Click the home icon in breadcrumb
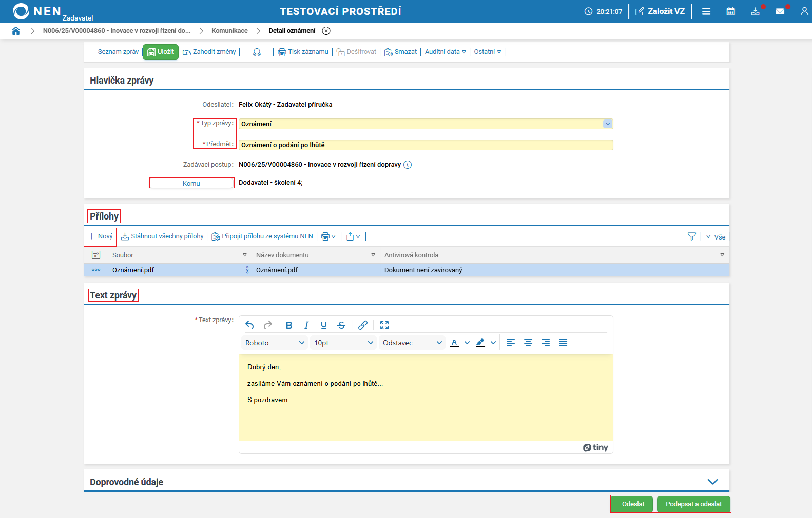The image size is (812, 518). click(16, 31)
